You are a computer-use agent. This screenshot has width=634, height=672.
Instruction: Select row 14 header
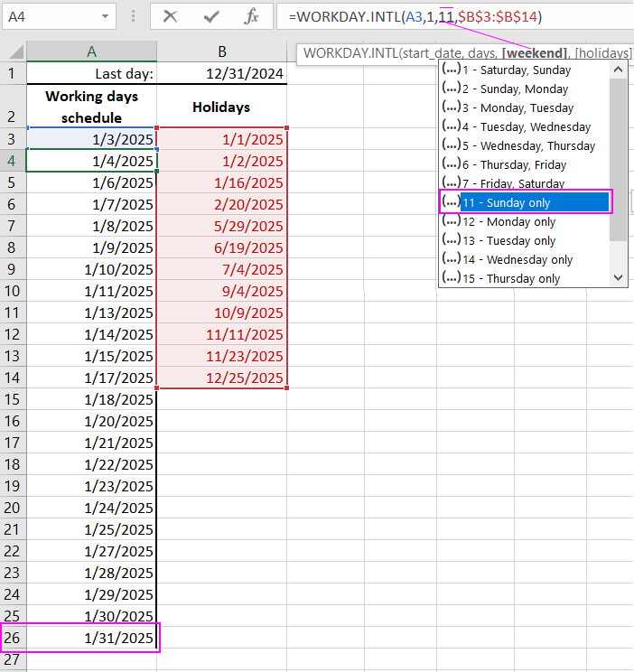tap(13, 378)
